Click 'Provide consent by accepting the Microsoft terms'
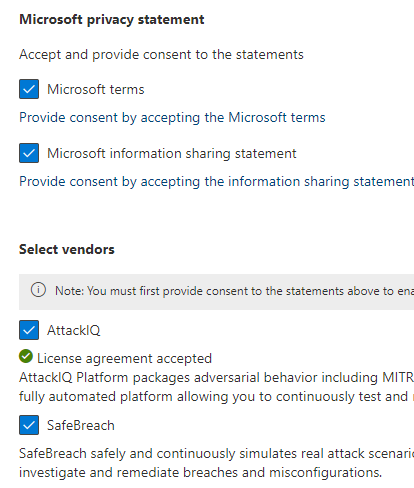Image resolution: width=414 pixels, height=488 pixels. [x=172, y=117]
